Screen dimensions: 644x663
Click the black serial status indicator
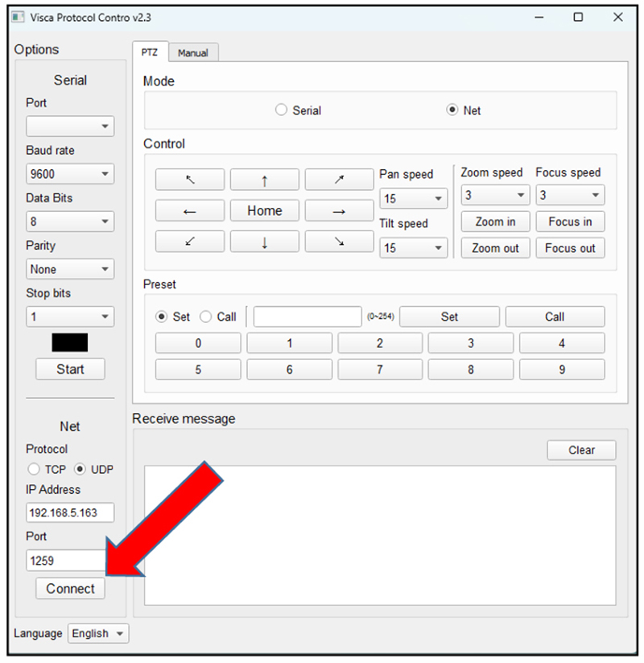[70, 342]
